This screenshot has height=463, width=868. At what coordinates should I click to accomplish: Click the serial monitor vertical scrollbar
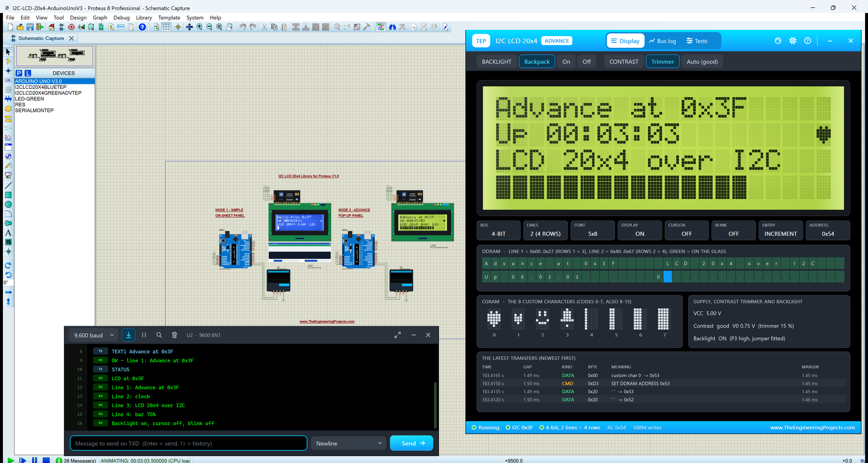coord(435,405)
